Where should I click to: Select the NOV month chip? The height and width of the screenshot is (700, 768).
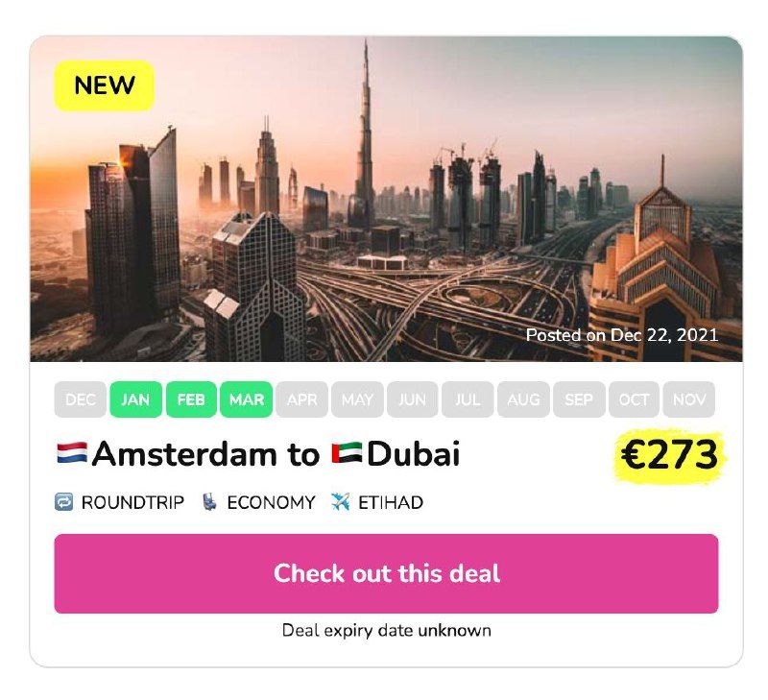tap(689, 399)
